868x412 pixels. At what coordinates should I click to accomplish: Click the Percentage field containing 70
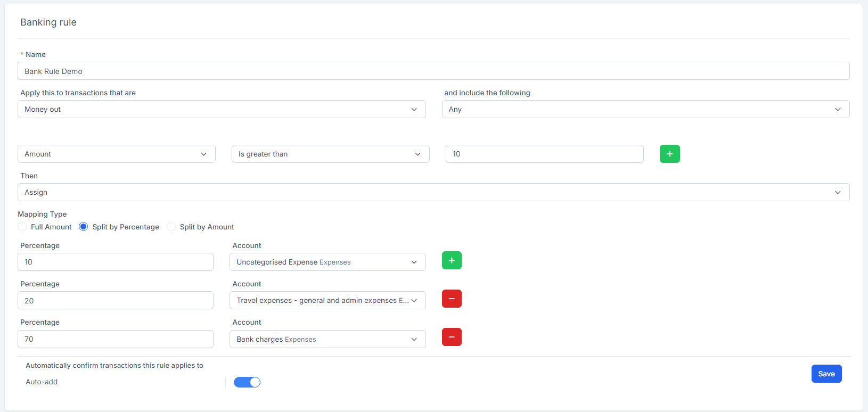coord(116,339)
